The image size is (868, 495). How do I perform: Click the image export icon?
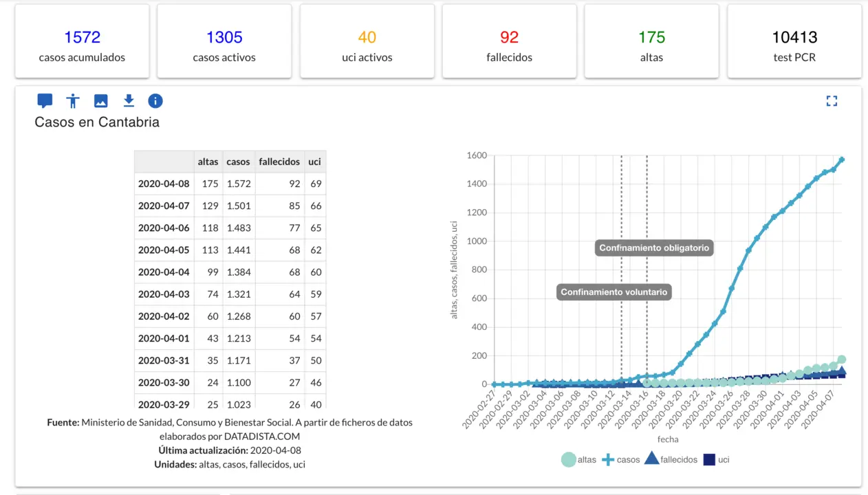click(x=100, y=101)
